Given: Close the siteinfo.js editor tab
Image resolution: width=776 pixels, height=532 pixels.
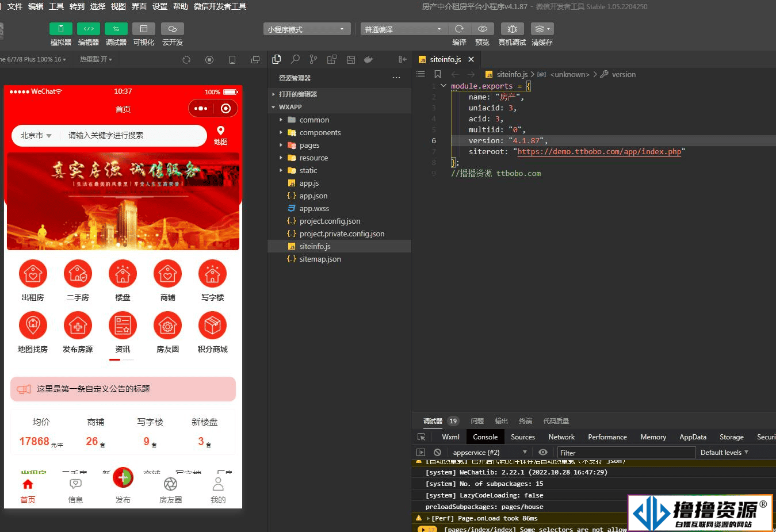Looking at the screenshot, I should tap(471, 59).
